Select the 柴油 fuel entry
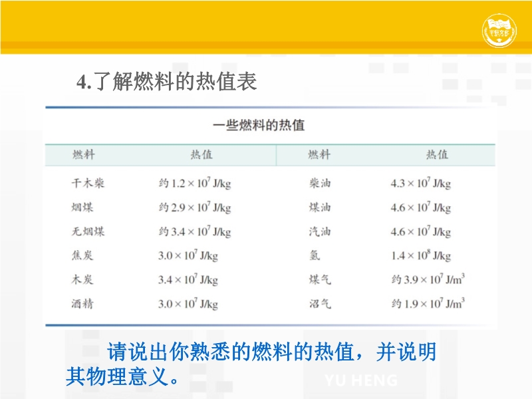The height and width of the screenshot is (399, 532). click(x=319, y=184)
